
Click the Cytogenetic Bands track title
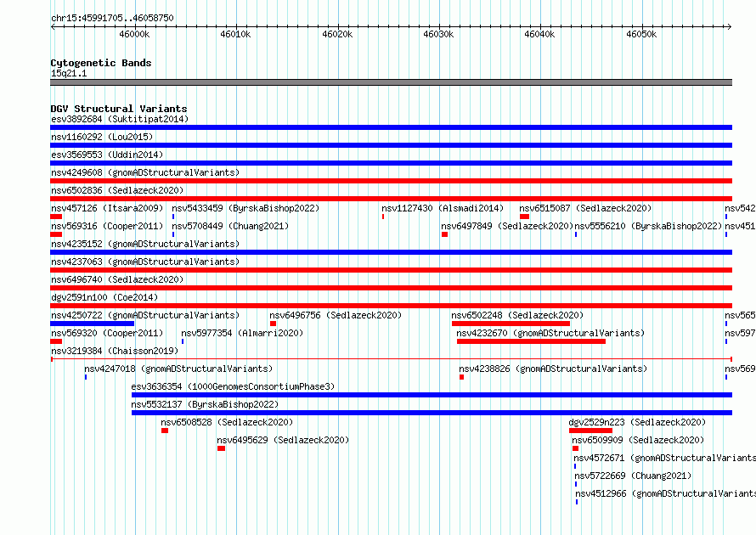pyautogui.click(x=101, y=63)
